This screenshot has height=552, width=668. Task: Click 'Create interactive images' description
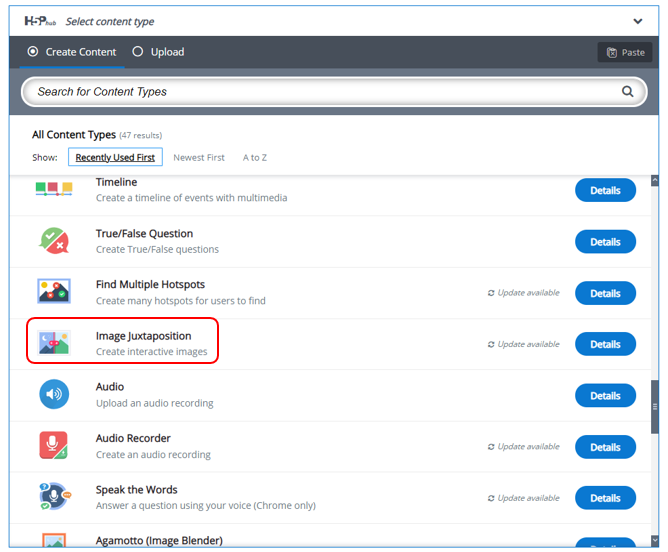pos(151,352)
